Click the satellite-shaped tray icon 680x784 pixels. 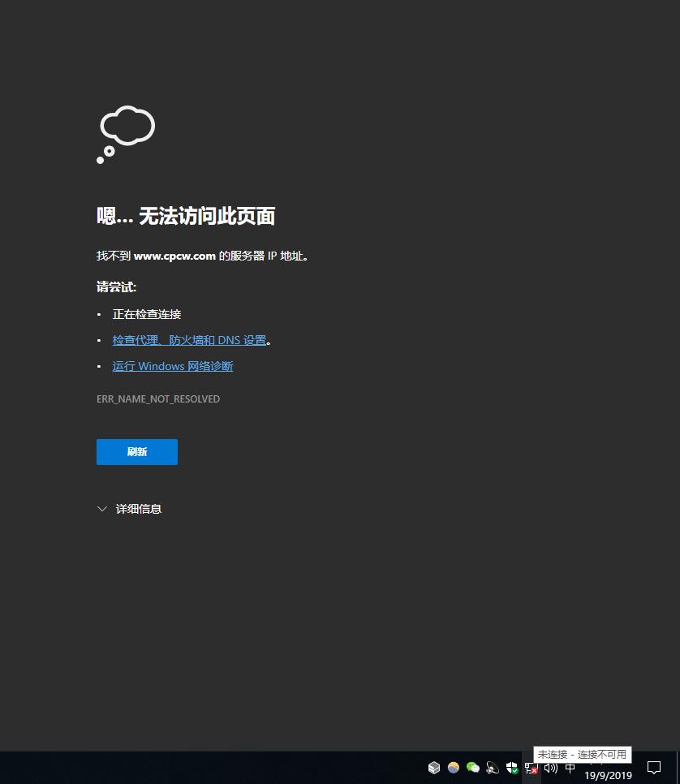(493, 767)
